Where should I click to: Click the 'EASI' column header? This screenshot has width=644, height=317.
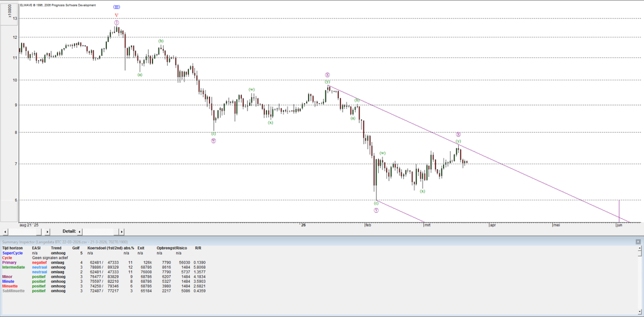pyautogui.click(x=36, y=248)
